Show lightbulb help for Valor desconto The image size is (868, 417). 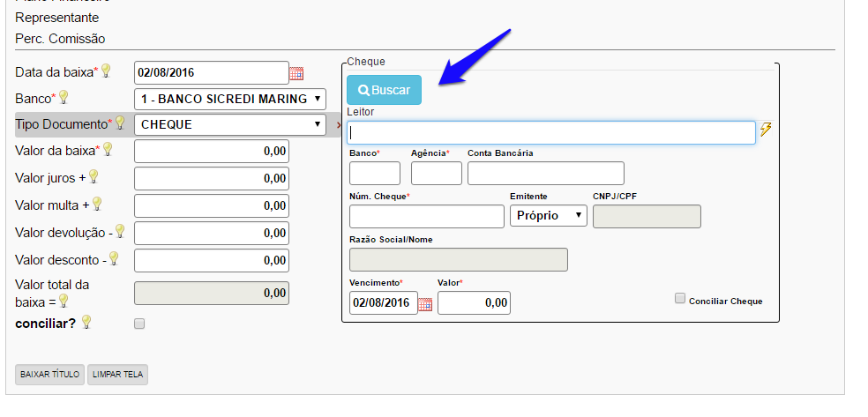pos(114,259)
